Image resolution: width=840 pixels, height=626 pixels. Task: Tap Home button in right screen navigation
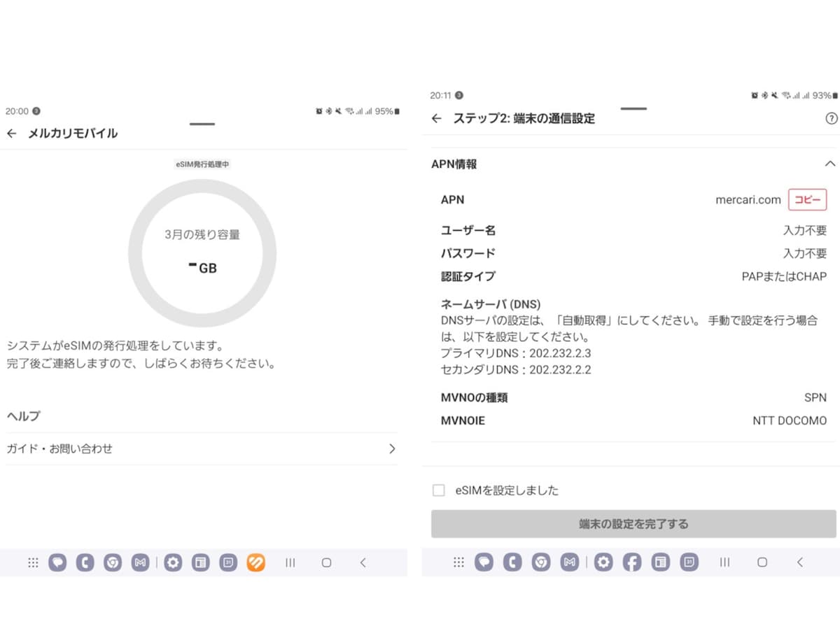tap(762, 562)
